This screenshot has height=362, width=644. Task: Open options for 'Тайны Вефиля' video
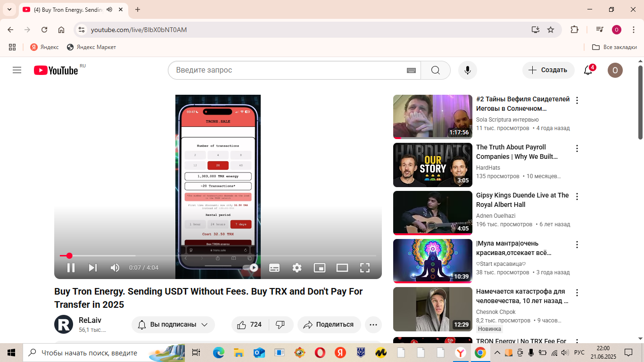pos(577,100)
